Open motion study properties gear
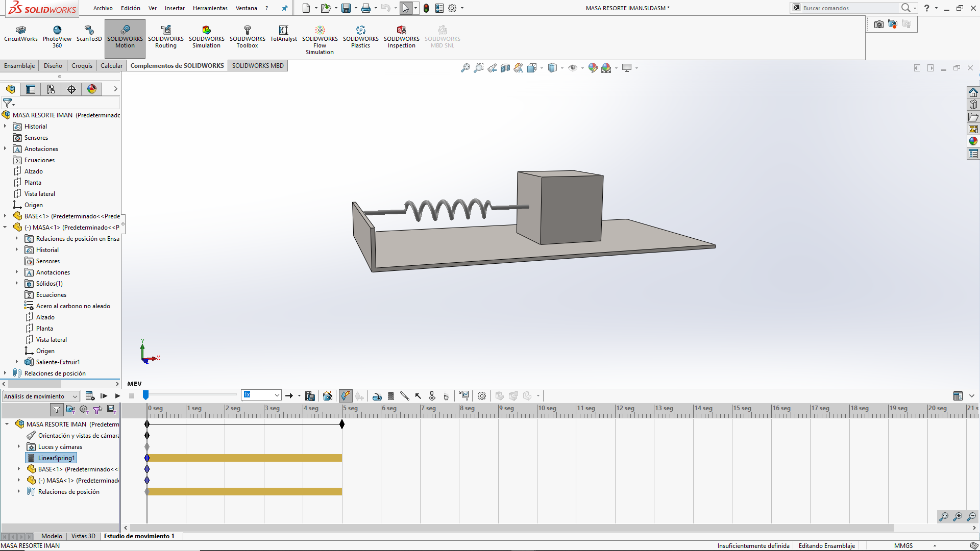980x551 pixels. point(481,396)
